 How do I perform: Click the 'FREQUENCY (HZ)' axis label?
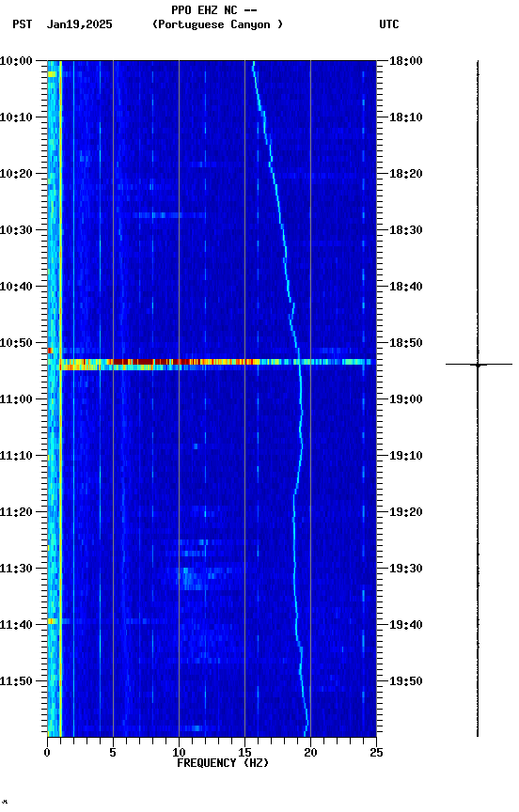click(223, 763)
